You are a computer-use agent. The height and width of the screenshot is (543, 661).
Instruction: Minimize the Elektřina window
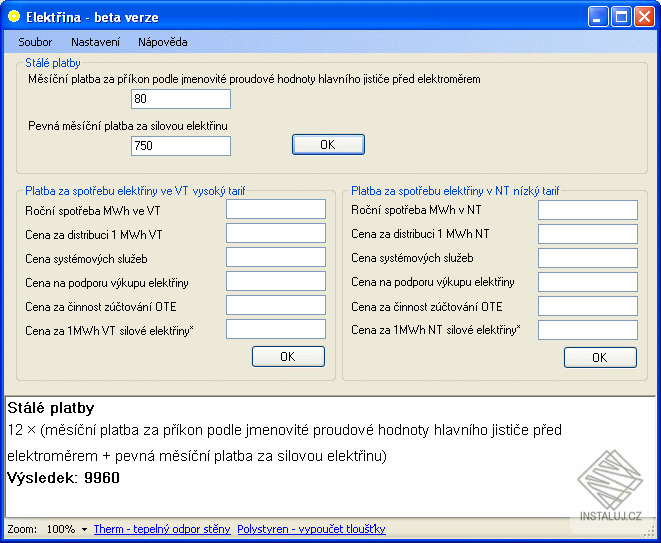[598, 17]
